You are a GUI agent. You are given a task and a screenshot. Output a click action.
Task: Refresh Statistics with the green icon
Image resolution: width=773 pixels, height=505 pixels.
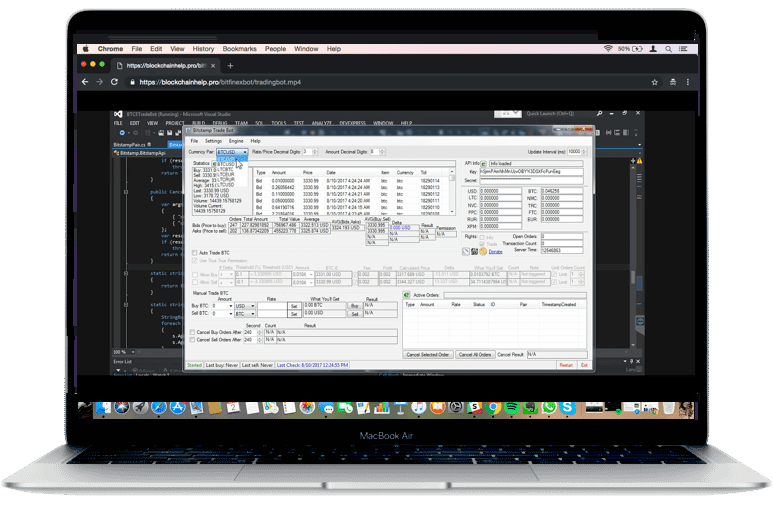214,163
